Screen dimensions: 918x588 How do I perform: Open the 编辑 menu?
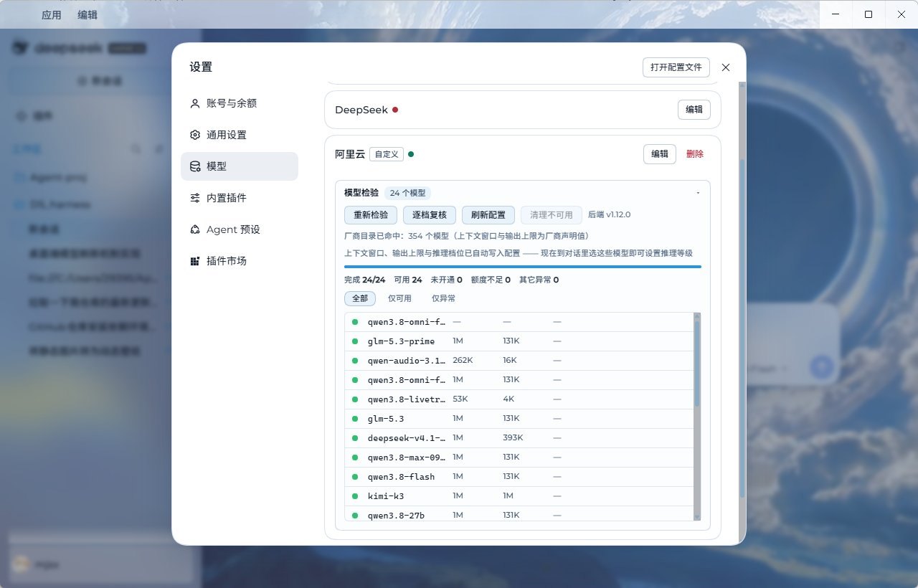87,14
